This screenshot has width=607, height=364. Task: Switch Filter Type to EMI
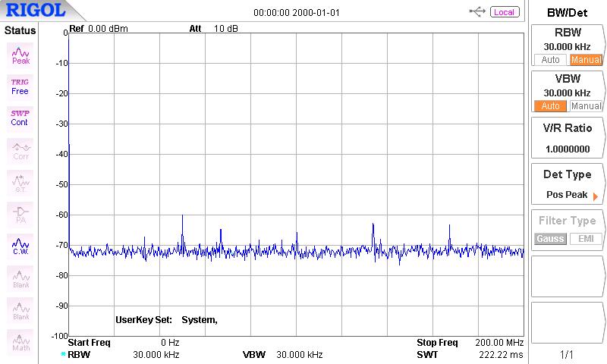(586, 239)
